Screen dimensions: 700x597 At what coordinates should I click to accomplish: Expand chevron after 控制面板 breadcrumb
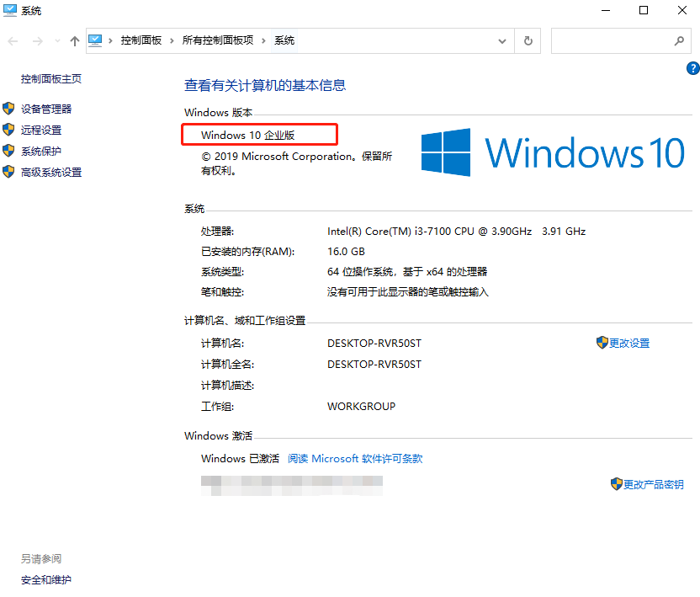pos(172,41)
